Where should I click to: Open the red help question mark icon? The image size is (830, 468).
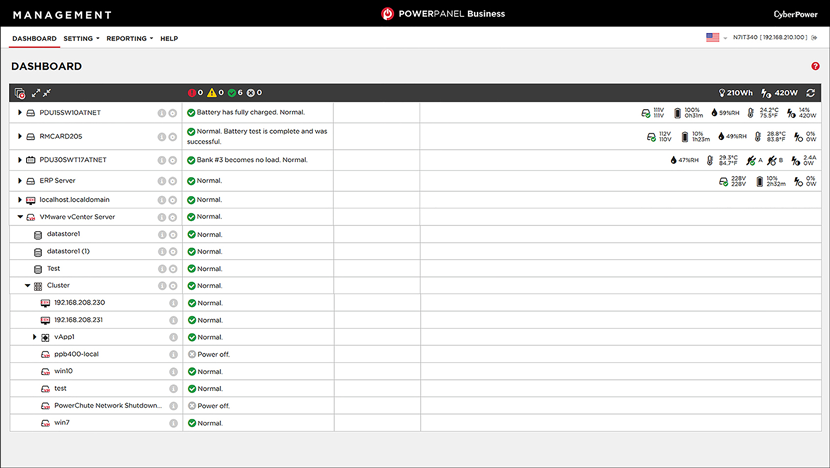pos(815,66)
